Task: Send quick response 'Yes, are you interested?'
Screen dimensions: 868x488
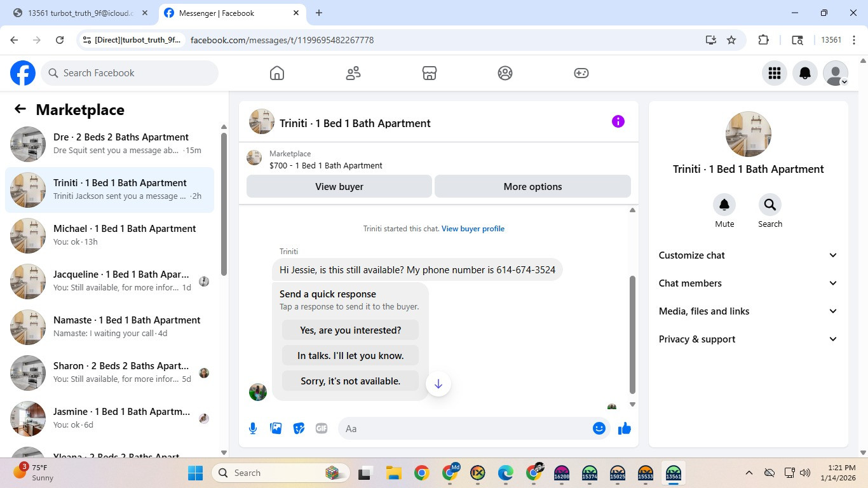Action: 350,330
